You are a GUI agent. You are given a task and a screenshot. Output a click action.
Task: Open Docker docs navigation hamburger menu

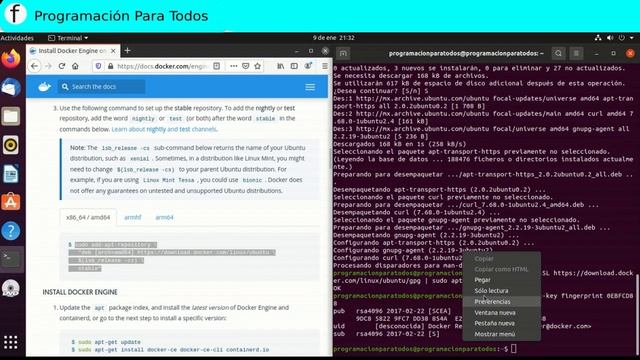pos(310,87)
